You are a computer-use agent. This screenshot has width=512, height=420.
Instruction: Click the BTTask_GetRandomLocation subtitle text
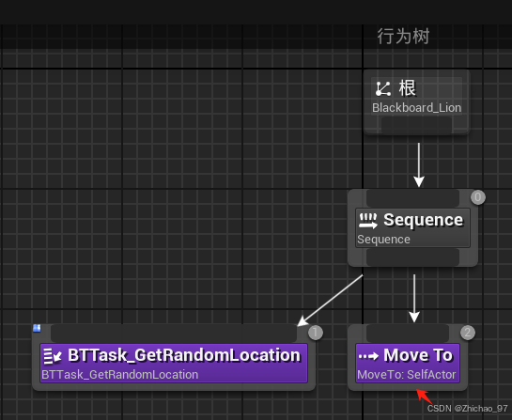(x=120, y=375)
